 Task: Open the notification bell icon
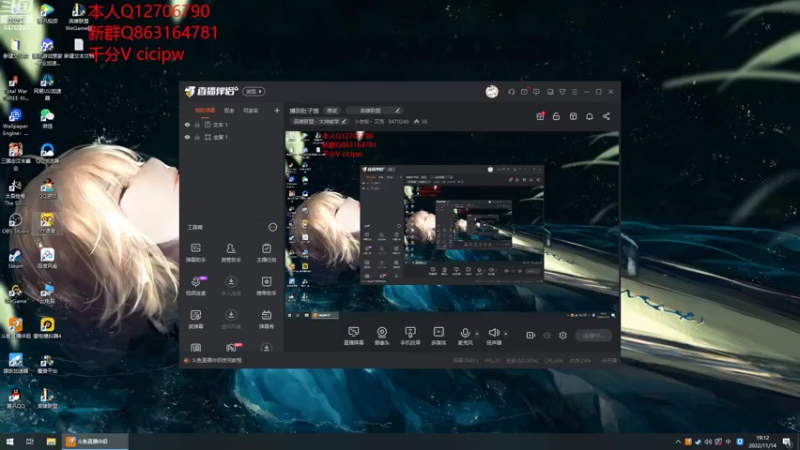[x=589, y=116]
